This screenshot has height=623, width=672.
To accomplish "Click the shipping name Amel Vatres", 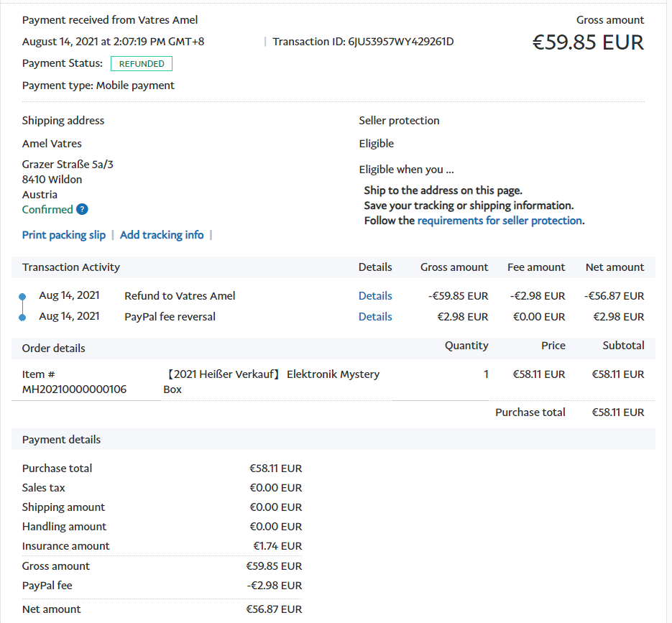I will (52, 144).
